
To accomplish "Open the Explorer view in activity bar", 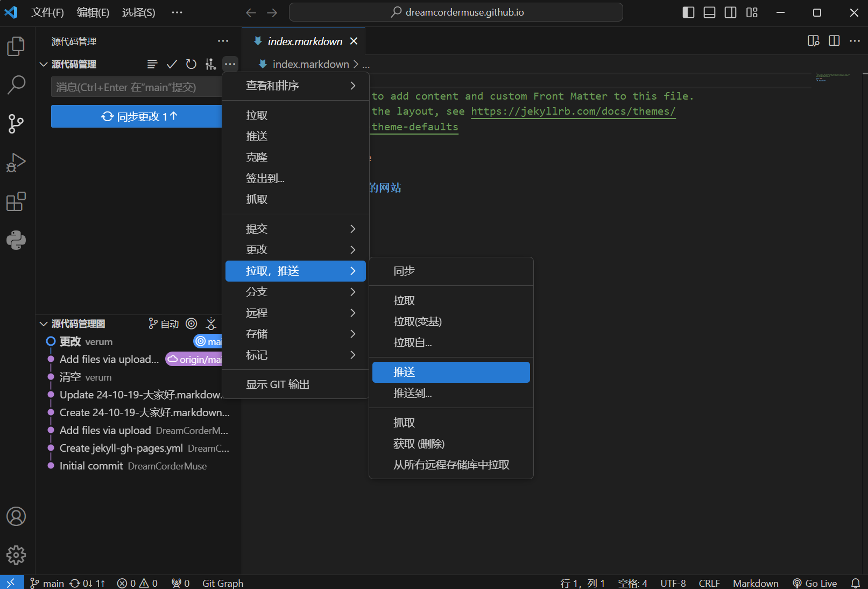I will tap(16, 46).
